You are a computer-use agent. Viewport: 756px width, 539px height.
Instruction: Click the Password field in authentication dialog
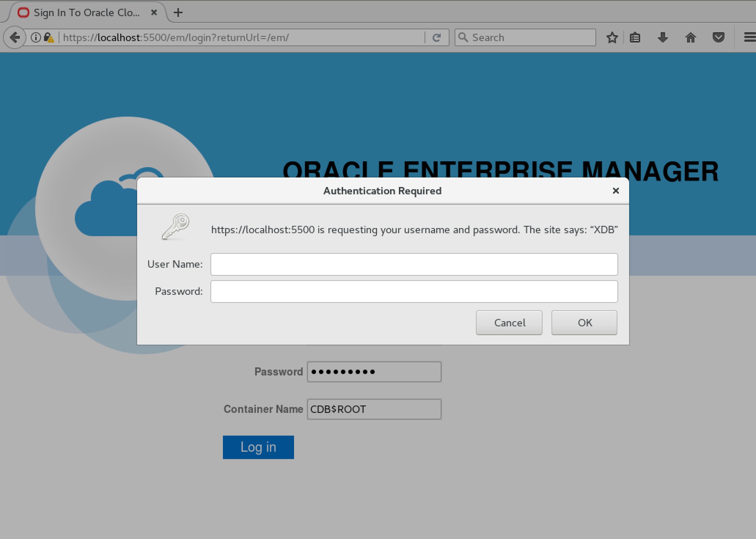click(x=414, y=291)
